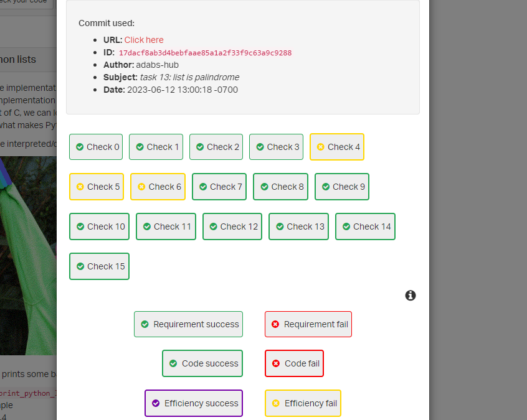Click the Efficiency fail legend badge

pos(303,403)
